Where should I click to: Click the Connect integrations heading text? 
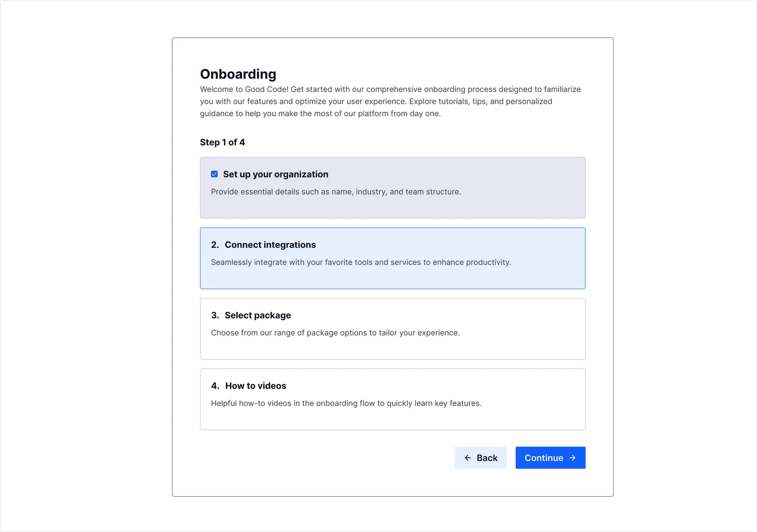(270, 245)
